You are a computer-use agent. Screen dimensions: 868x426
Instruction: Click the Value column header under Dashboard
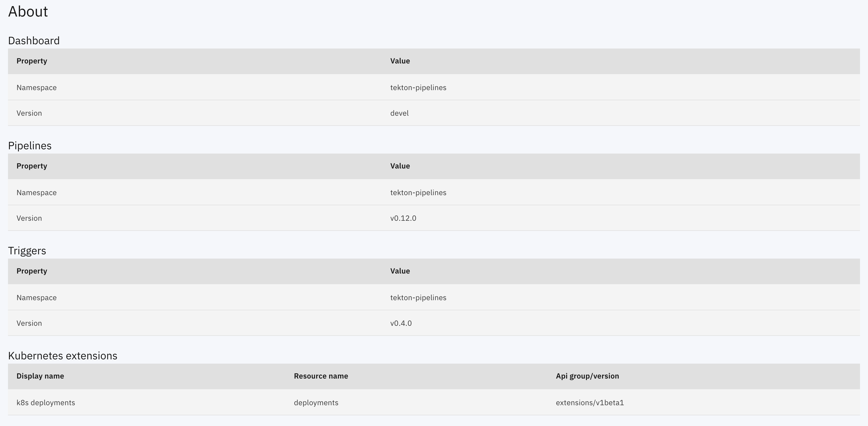(x=400, y=61)
